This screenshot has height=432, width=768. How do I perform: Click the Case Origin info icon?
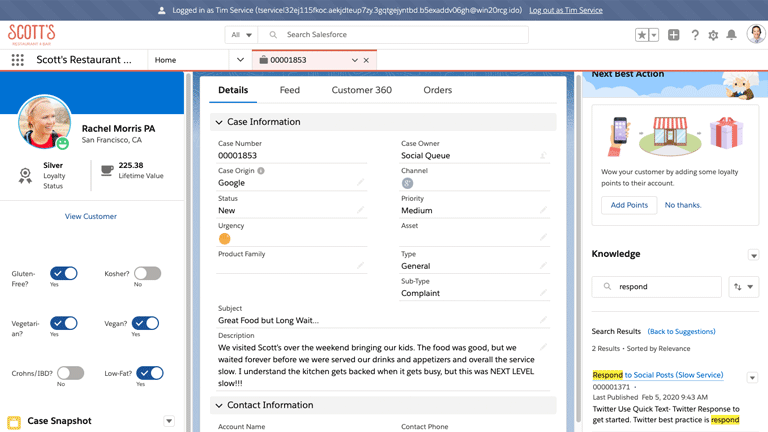261,171
